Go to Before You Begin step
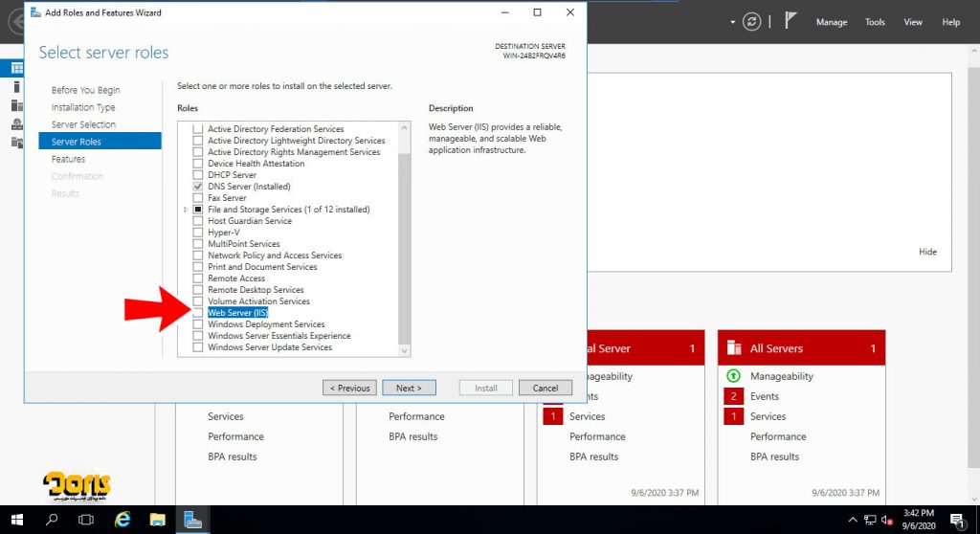This screenshot has height=534, width=980. coord(85,90)
